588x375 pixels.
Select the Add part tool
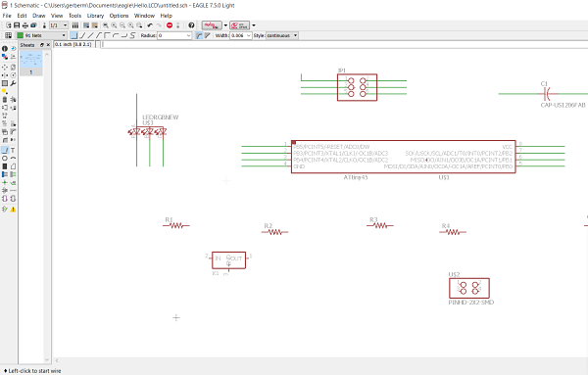(x=13, y=99)
